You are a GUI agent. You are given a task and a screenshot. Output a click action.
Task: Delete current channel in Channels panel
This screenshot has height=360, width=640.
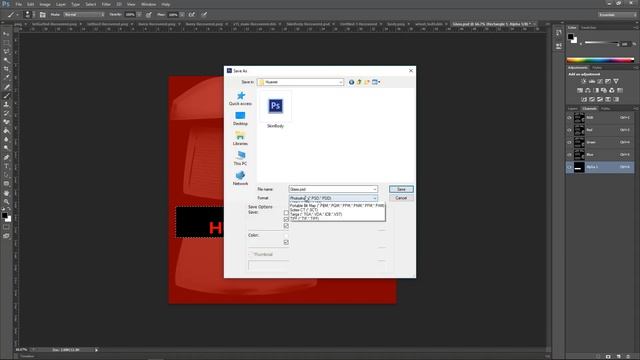[628, 356]
